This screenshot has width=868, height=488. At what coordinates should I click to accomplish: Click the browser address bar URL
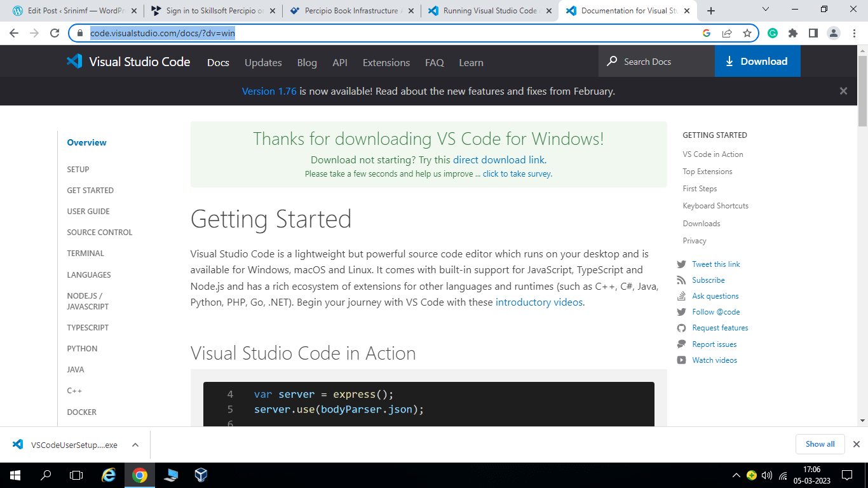pyautogui.click(x=163, y=34)
